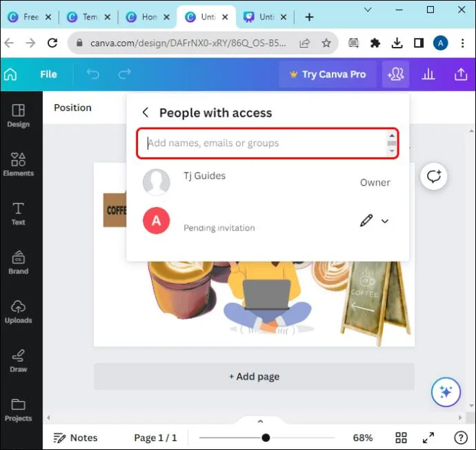This screenshot has height=450, width=476.
Task: Click the scroll up arrow in input field
Action: pos(392,135)
